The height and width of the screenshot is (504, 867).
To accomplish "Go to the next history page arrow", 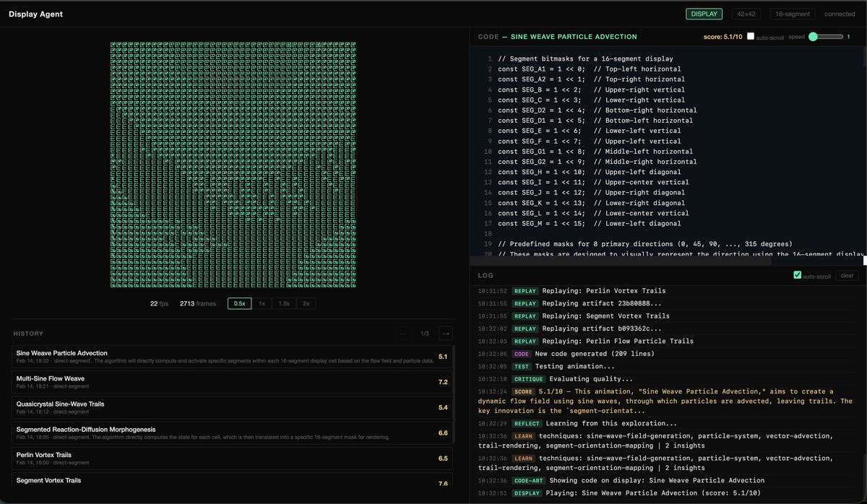I will 446,333.
